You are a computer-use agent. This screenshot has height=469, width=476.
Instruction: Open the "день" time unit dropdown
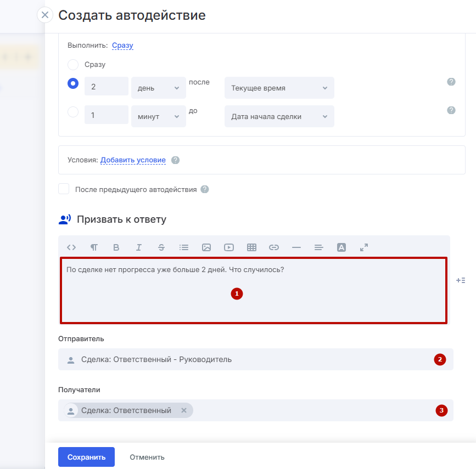click(158, 88)
